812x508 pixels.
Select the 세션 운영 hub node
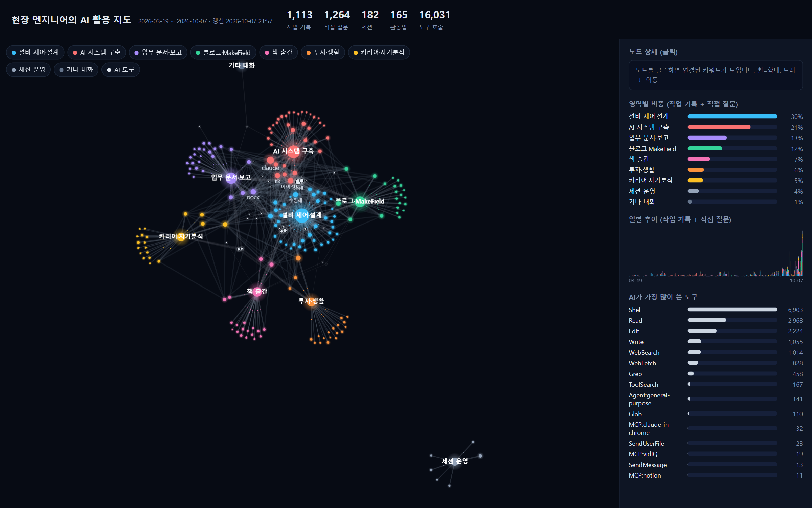click(455, 461)
